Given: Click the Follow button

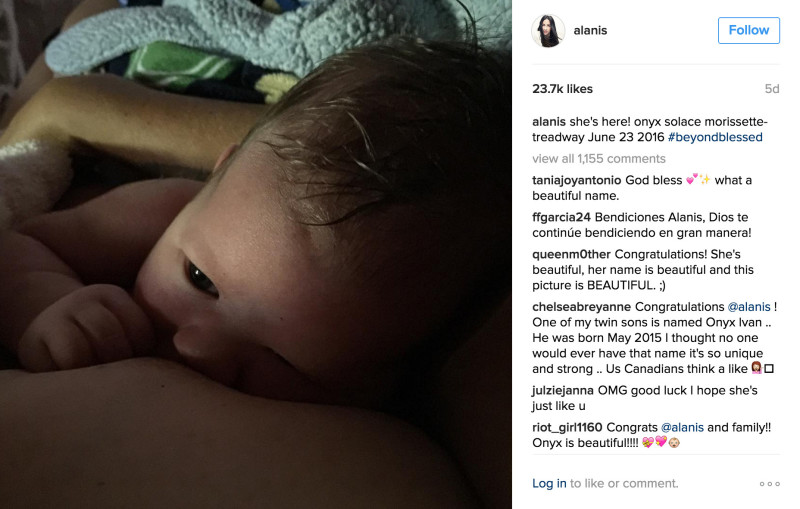Looking at the screenshot, I should [x=748, y=30].
